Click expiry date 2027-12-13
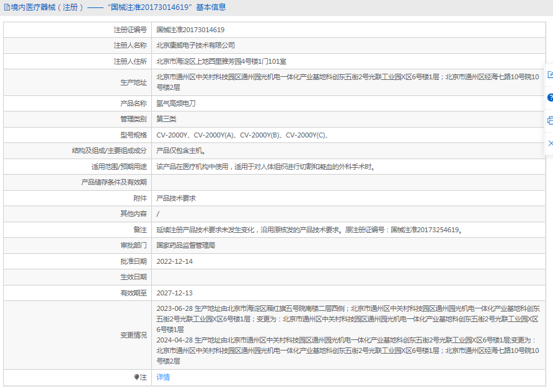553x392 pixels. [x=174, y=293]
